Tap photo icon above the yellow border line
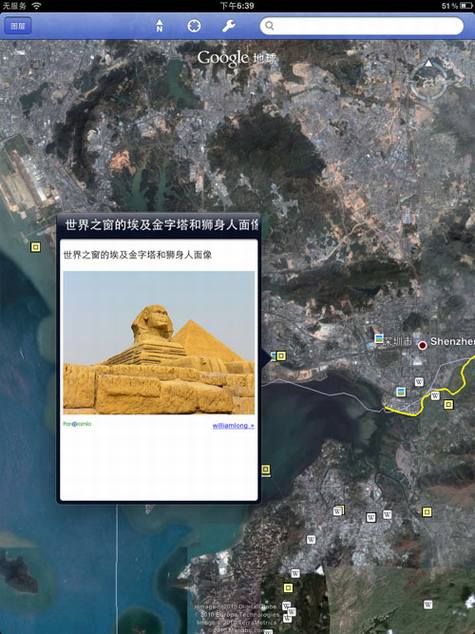Screen dimensions: 475x634 (401, 391)
